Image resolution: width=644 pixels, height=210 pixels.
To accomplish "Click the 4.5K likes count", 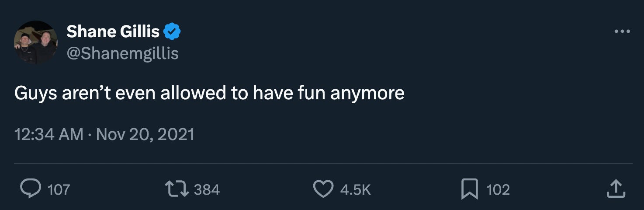I will tap(355, 190).
